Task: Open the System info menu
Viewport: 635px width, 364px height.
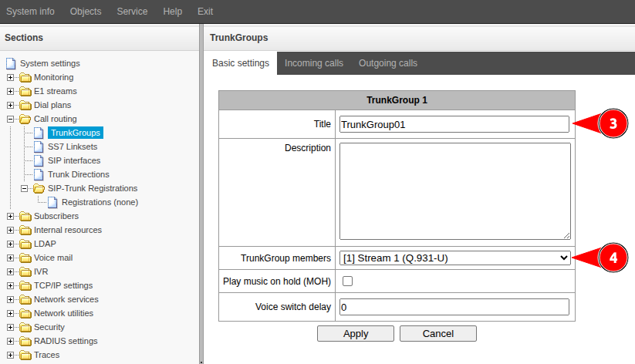Action: click(x=30, y=12)
